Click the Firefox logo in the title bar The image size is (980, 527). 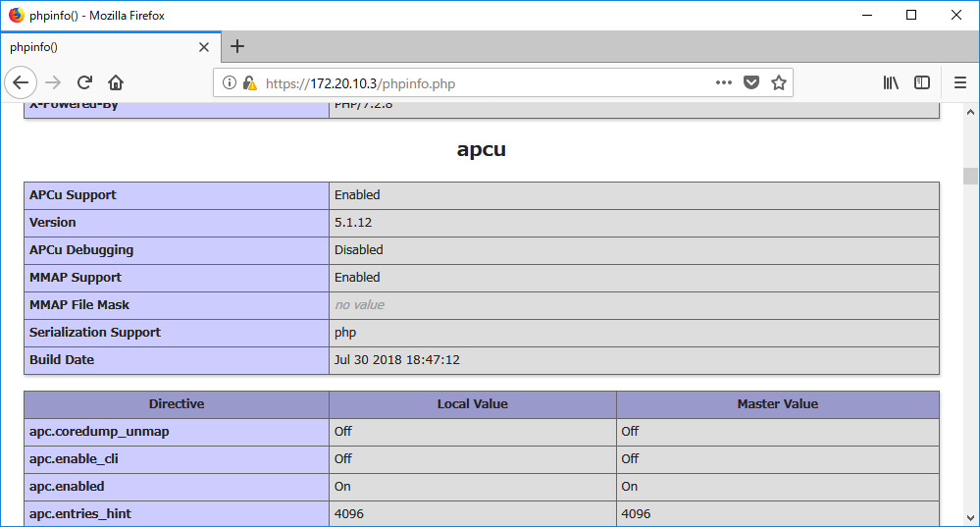[17, 15]
